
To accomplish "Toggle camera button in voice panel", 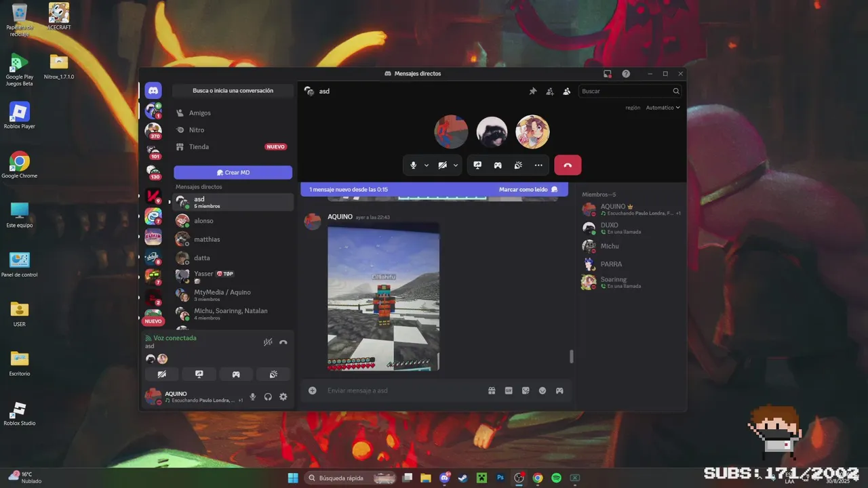I will pos(162,374).
